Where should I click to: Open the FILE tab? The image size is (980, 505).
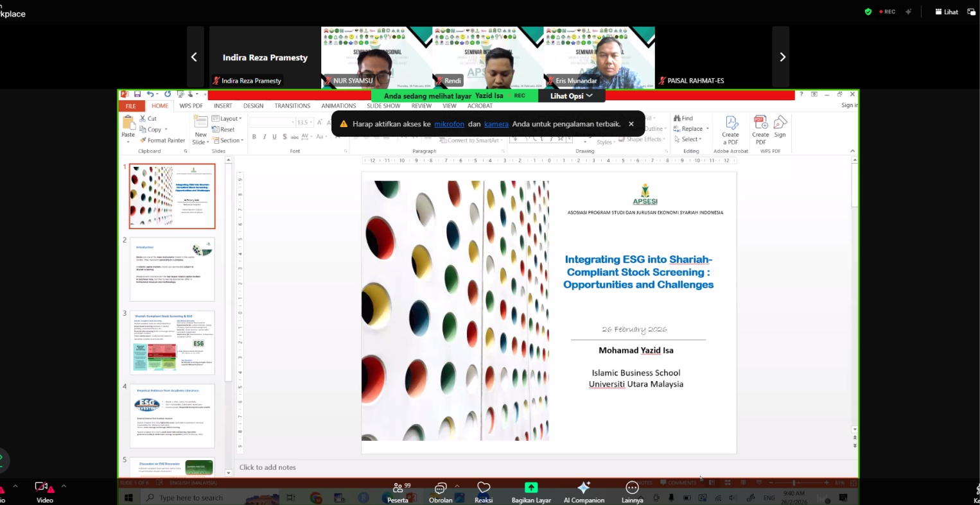pyautogui.click(x=131, y=106)
